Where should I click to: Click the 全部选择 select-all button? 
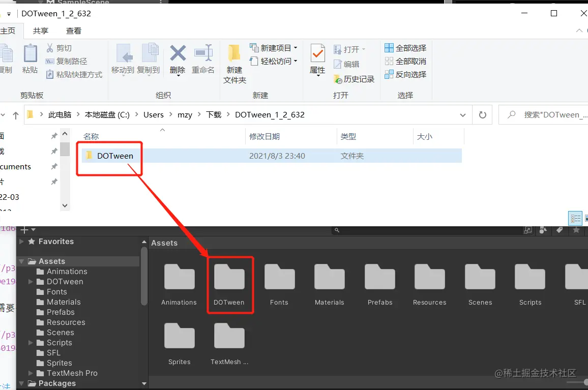click(x=405, y=48)
